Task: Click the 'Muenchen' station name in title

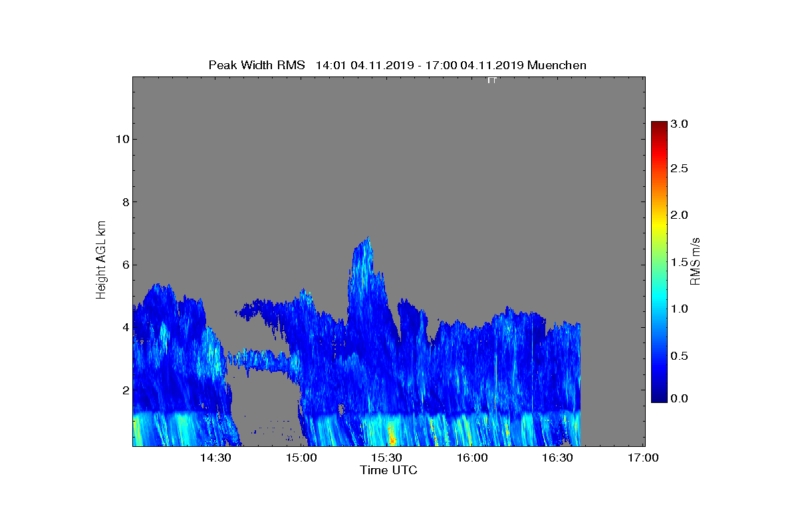Action: [557, 65]
